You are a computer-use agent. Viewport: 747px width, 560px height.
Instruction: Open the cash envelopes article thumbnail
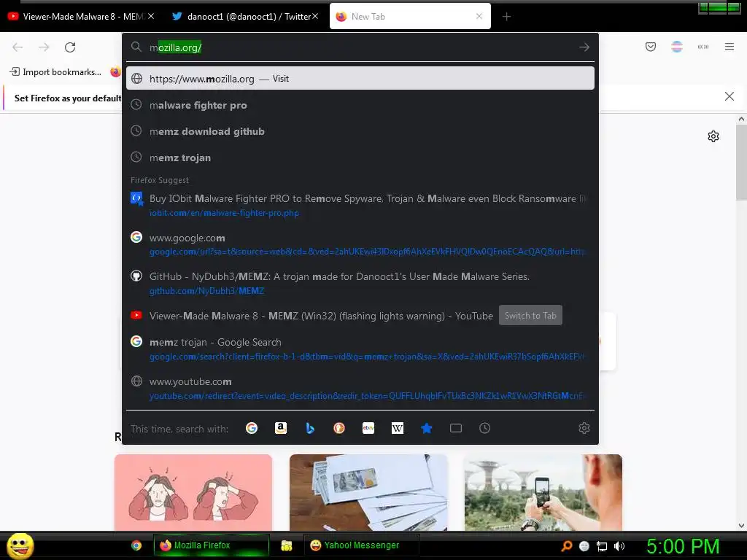point(368,492)
